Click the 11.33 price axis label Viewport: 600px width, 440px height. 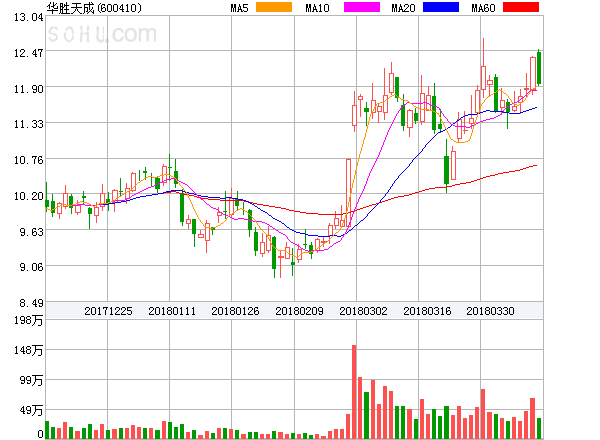(x=29, y=124)
